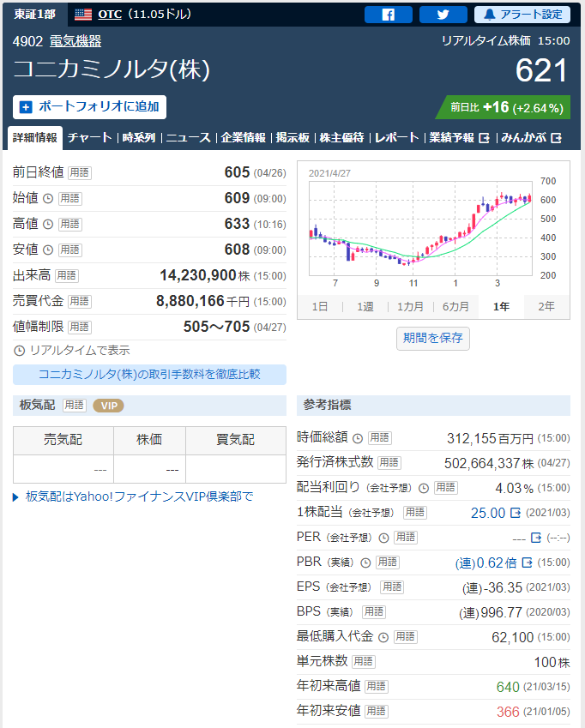Click 用語 glossary beside 単元株数
Image resolution: width=585 pixels, height=728 pixels.
coord(364,662)
